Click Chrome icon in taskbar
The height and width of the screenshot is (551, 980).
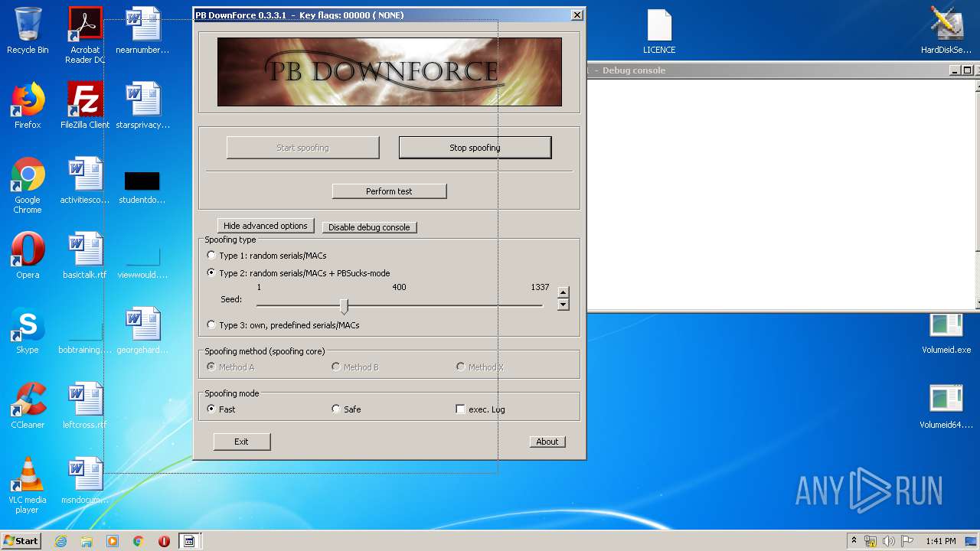[139, 541]
